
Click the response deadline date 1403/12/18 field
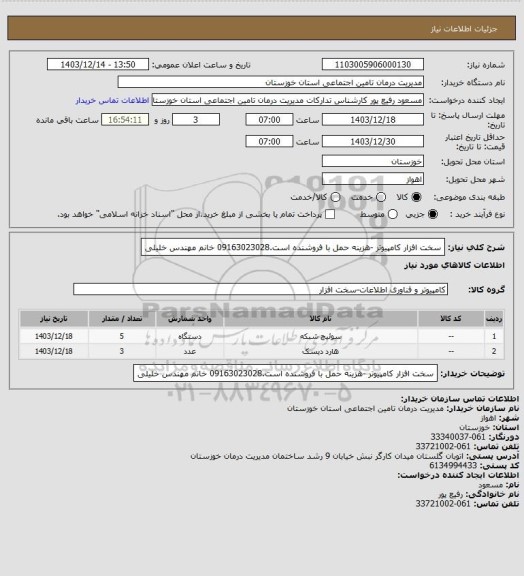pyautogui.click(x=373, y=120)
